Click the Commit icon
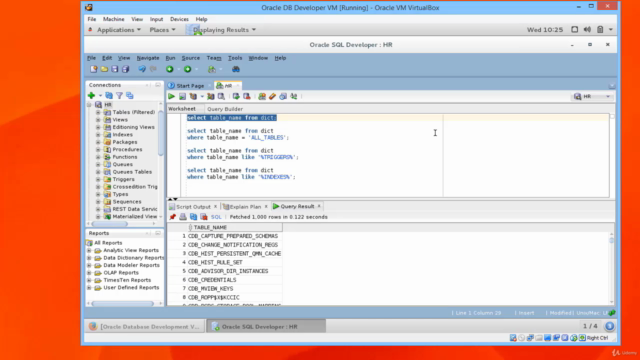Image resolution: width=640 pixels, height=360 pixels. click(x=236, y=96)
